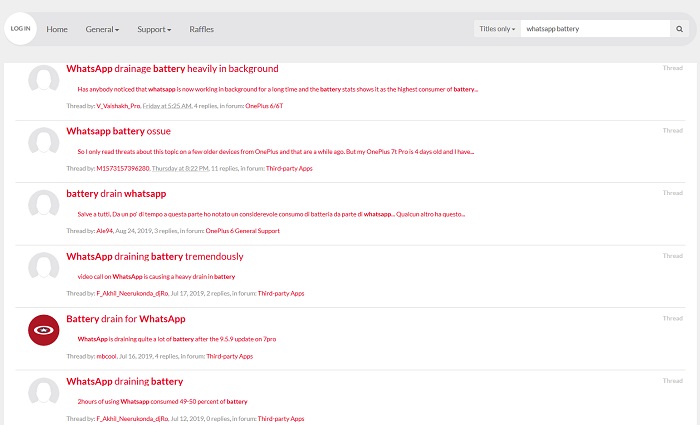Click 'Friday at 5:25 AM' timestamp

[167, 106]
